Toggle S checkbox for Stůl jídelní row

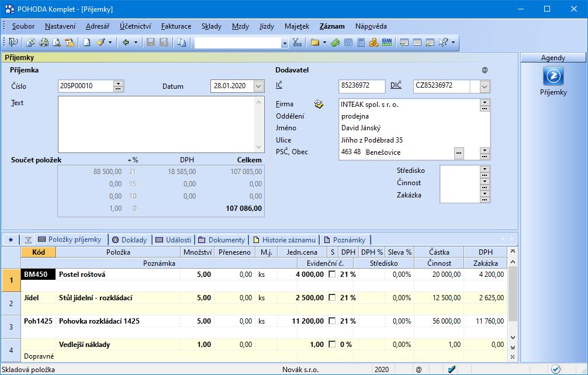(332, 297)
